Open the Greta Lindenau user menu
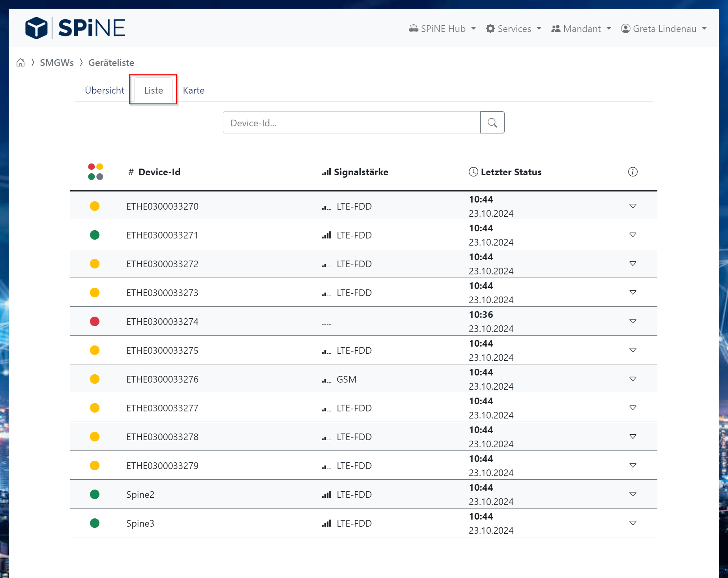The height and width of the screenshot is (578, 728). [664, 29]
